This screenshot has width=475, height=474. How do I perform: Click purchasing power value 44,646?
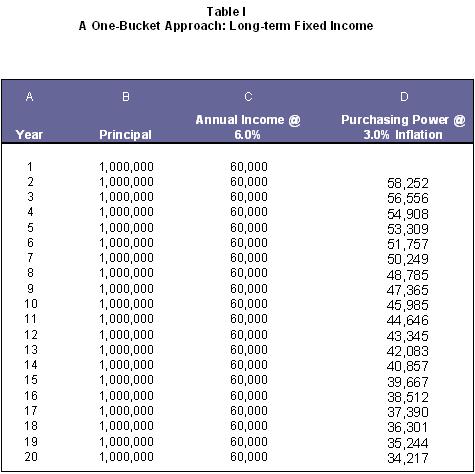pos(407,320)
